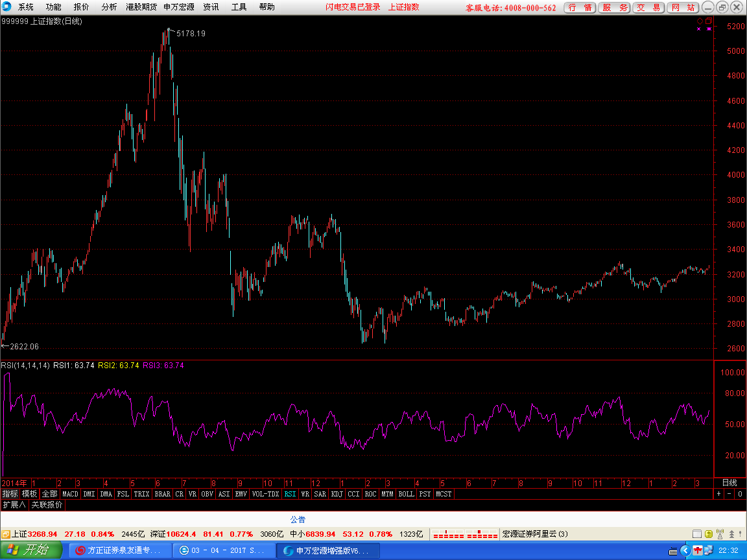This screenshot has height=560, width=747.
Task: Click the double up-arrow icon in the status bar
Action: tap(731, 534)
